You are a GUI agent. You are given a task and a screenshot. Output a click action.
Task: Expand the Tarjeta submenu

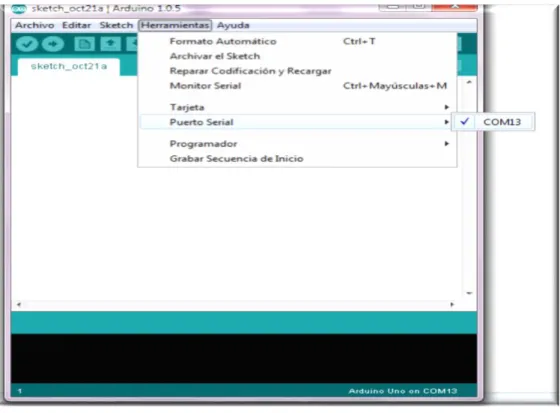(297, 107)
